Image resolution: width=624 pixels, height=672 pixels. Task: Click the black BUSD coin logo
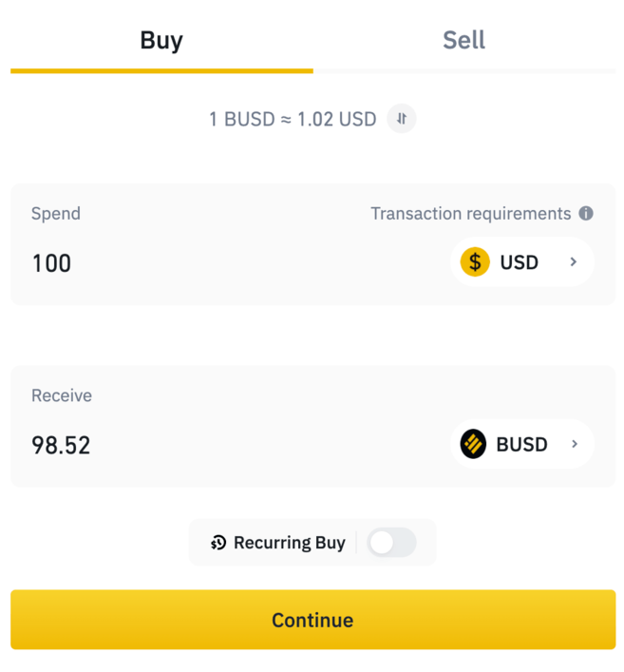(473, 444)
